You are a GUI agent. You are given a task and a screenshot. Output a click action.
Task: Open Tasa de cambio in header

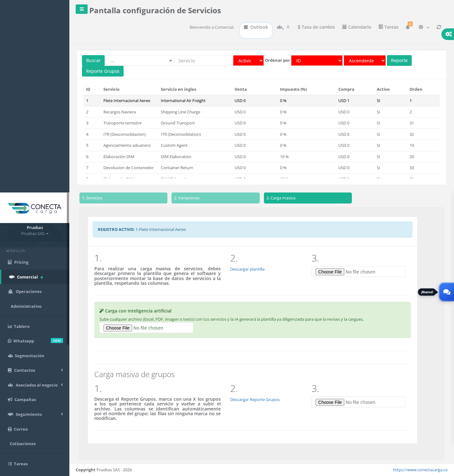tap(316, 27)
